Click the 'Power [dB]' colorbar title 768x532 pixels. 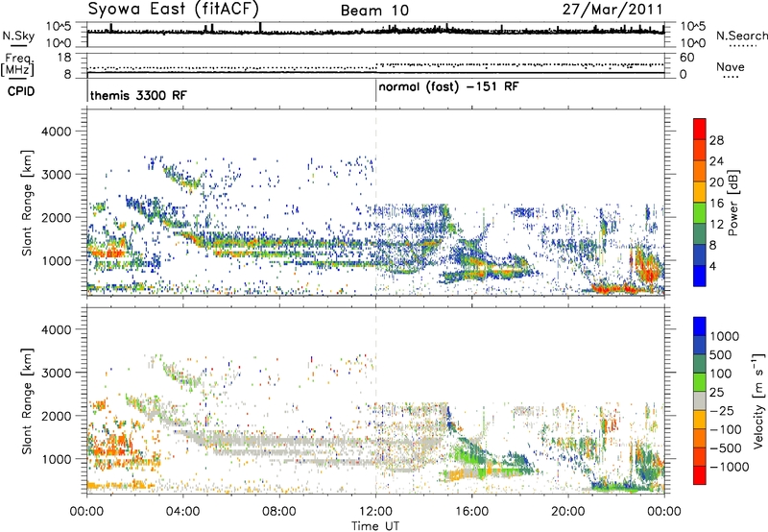733,203
